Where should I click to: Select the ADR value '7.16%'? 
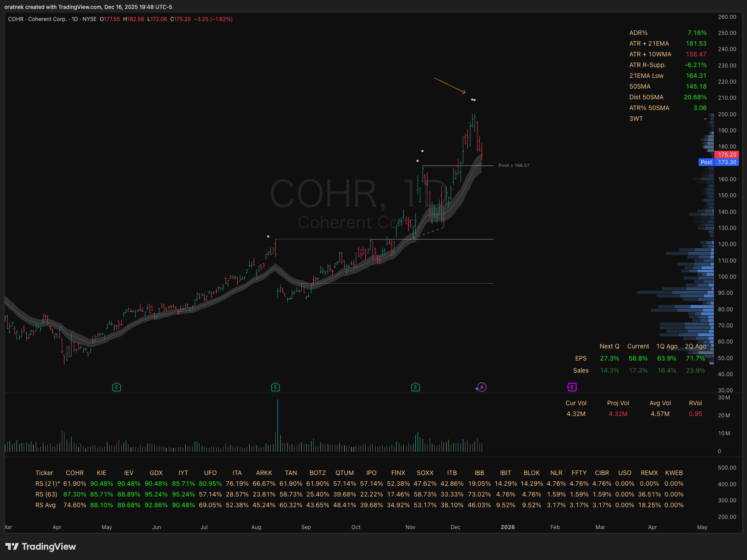697,33
